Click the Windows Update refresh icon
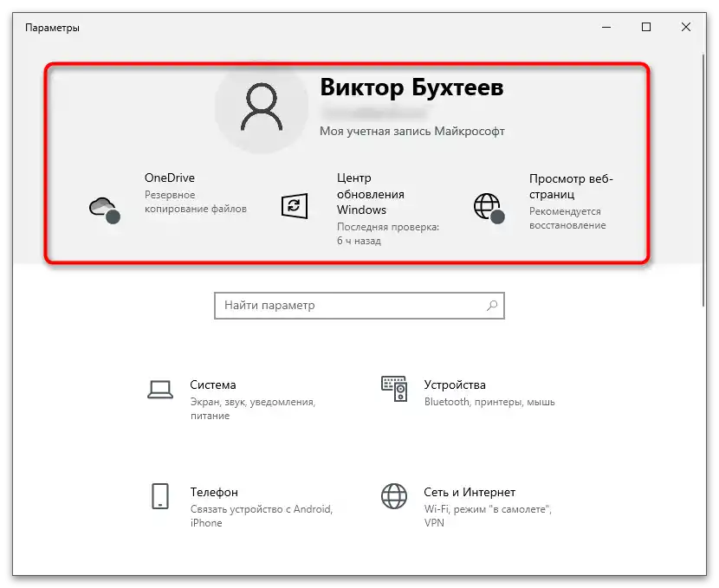The width and height of the screenshot is (719, 588). point(295,206)
